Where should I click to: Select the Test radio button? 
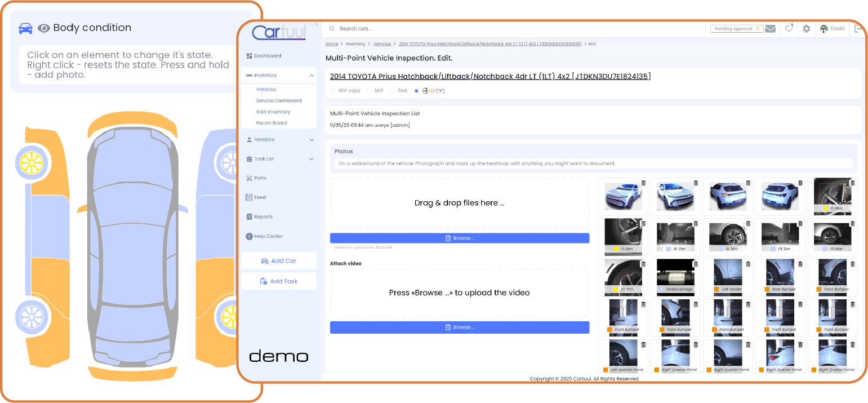392,91
